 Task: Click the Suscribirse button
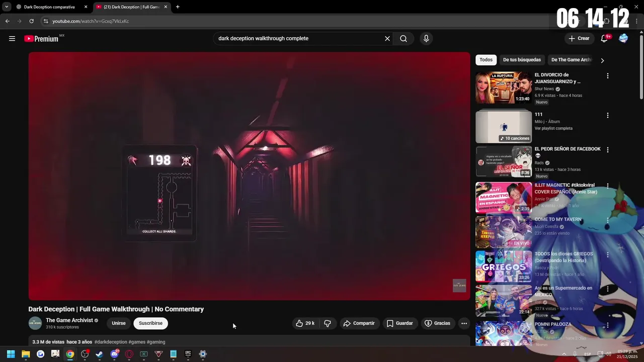[x=151, y=323]
